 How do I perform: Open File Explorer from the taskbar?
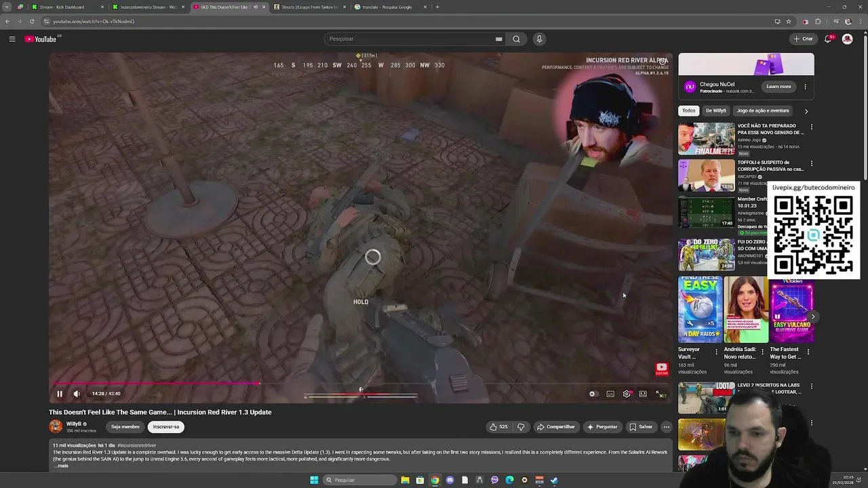[405, 480]
